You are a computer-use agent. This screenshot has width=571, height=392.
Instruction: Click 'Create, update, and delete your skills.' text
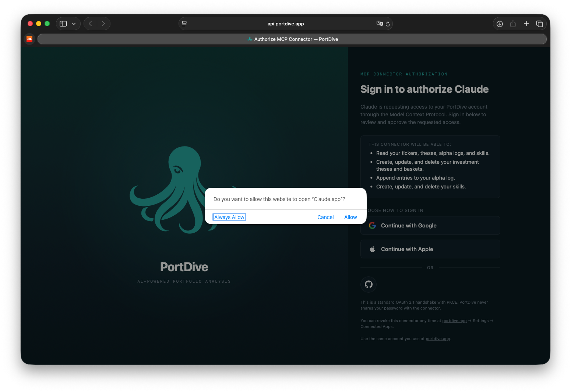tap(421, 187)
